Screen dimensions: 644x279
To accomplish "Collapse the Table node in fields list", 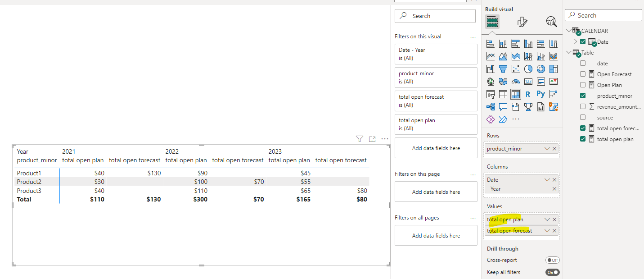I will tap(569, 52).
